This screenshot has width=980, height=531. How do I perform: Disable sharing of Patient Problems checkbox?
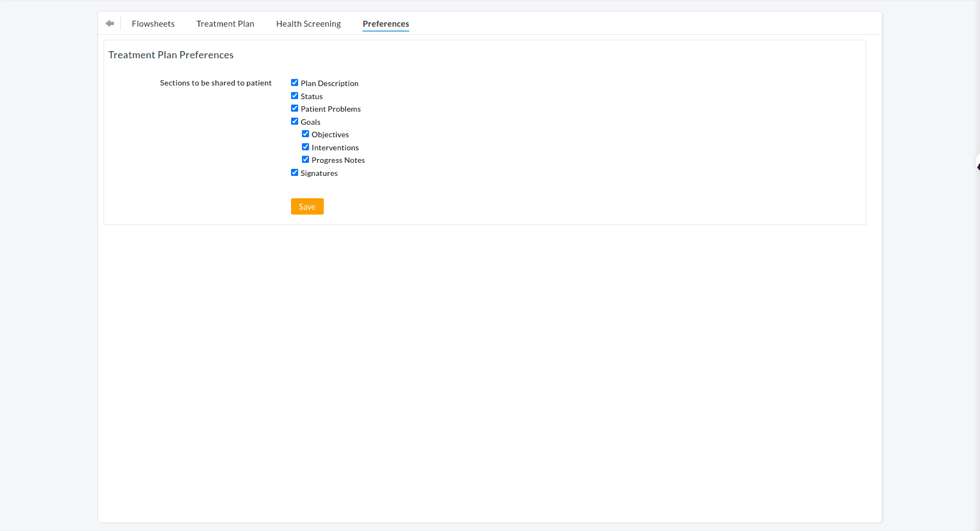click(x=294, y=108)
